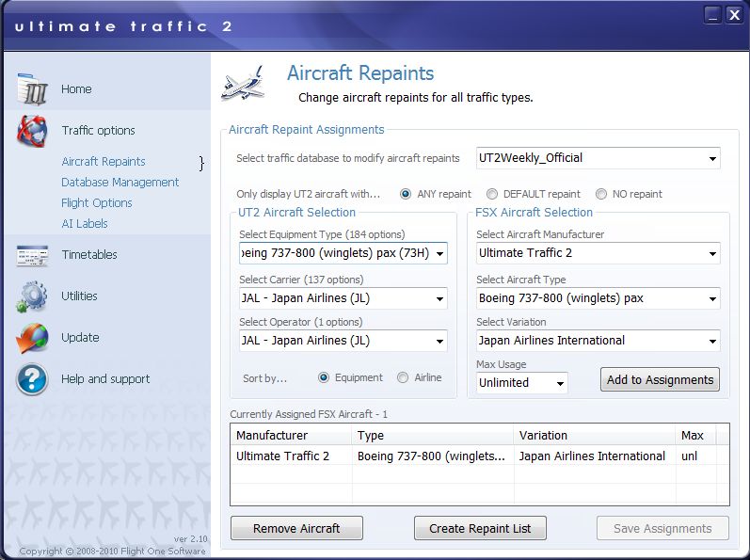Click the Timetables schedule icon

tap(33, 255)
